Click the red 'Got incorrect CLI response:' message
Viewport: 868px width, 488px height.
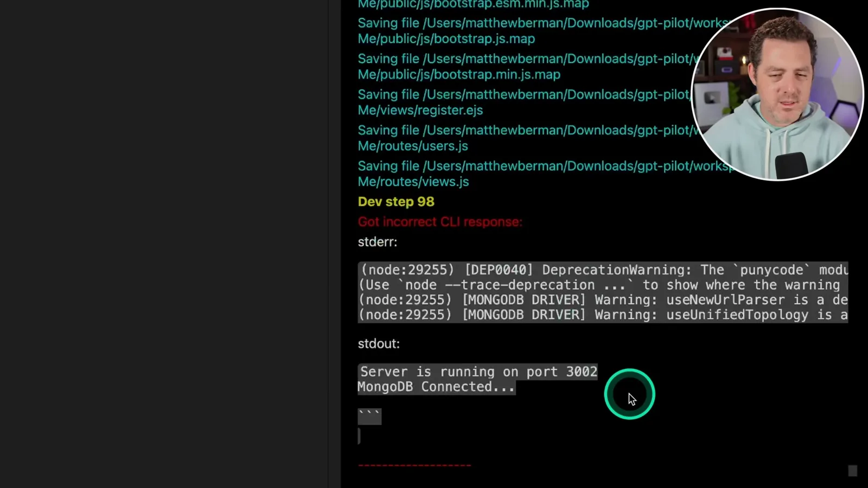(x=440, y=222)
